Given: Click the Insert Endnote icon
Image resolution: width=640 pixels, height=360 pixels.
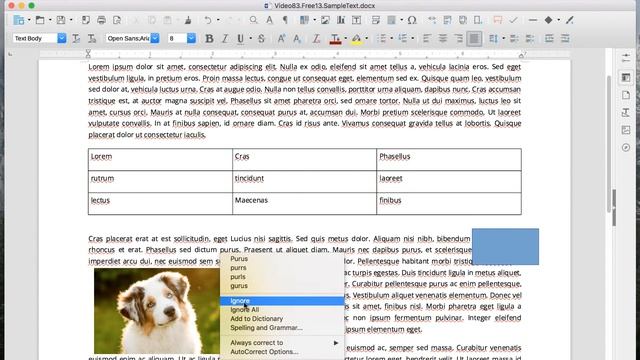Looking at the screenshot, I should pyautogui.click(x=463, y=20).
